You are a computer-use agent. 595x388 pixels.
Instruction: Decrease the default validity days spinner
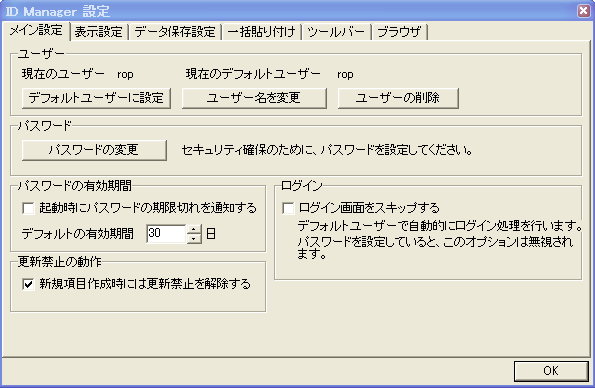pyautogui.click(x=194, y=238)
